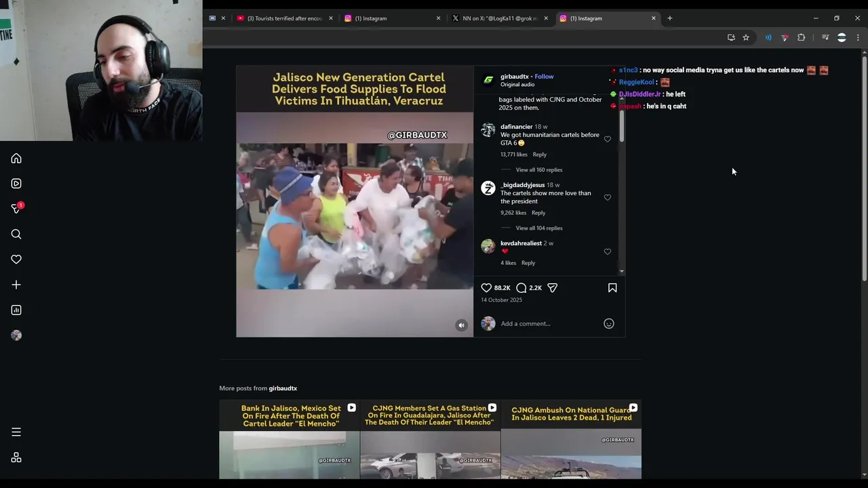
Task: Open Instagram Home from the sidebar
Action: [x=16, y=159]
